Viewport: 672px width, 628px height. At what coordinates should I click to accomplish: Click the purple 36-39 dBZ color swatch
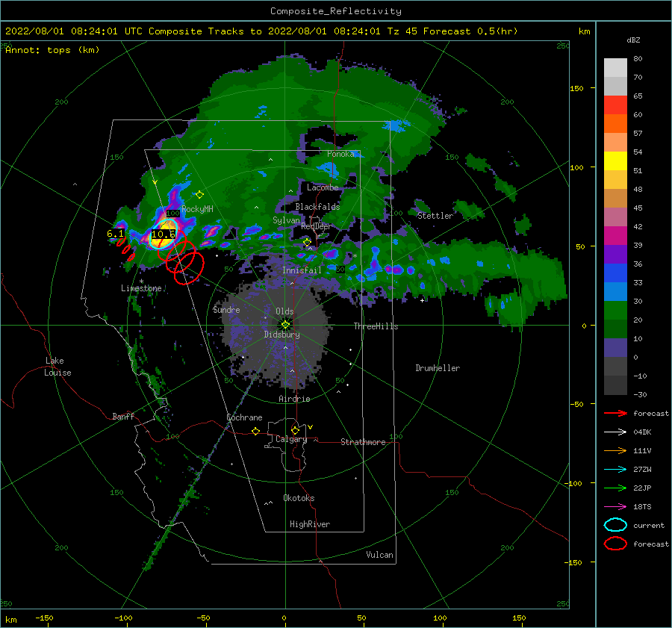[615, 254]
